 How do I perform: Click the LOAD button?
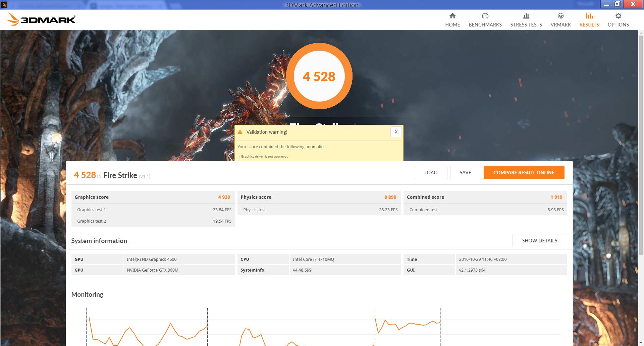431,172
